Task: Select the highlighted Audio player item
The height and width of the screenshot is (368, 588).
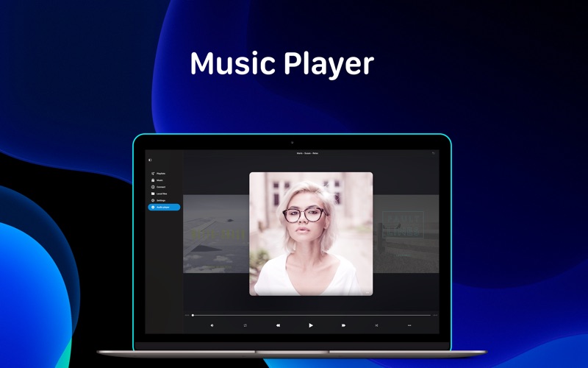Action: point(164,208)
